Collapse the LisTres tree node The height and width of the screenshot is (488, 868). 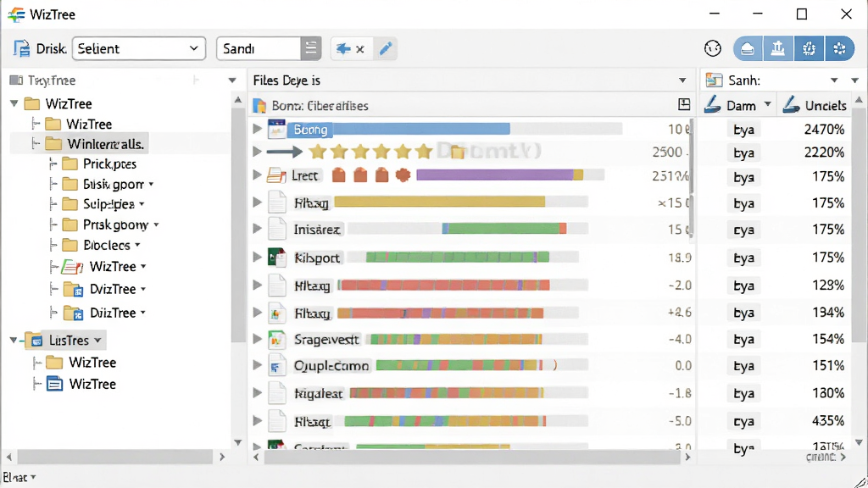(14, 340)
